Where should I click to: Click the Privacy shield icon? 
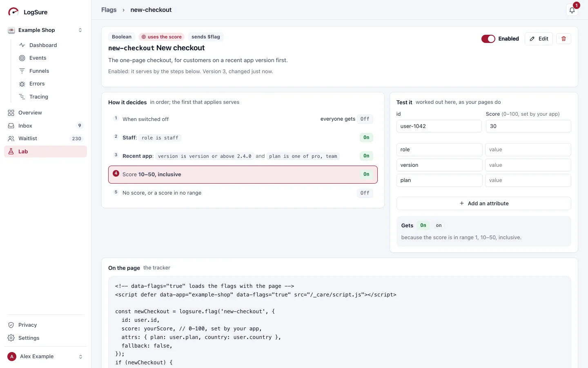click(11, 325)
